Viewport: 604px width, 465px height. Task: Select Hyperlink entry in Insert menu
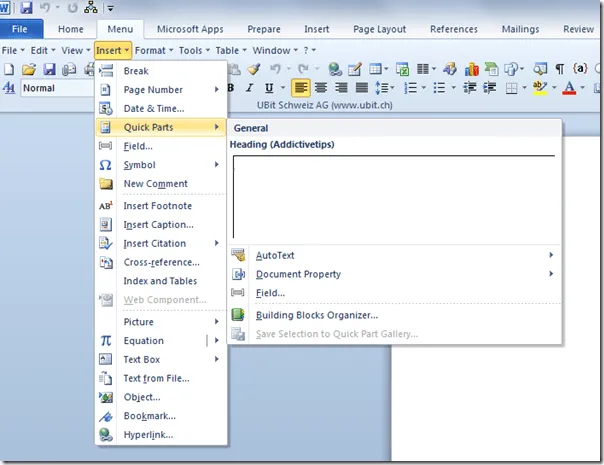tap(161, 435)
